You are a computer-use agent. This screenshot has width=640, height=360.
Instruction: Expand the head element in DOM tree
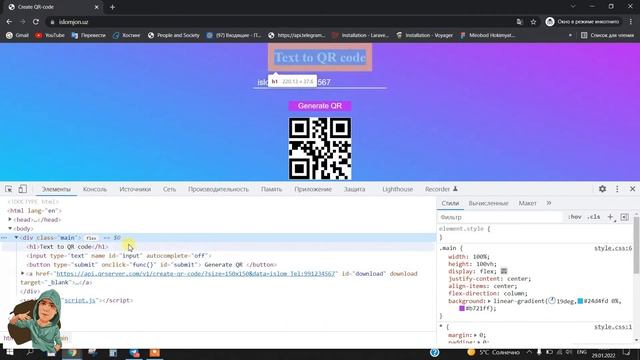pos(10,220)
